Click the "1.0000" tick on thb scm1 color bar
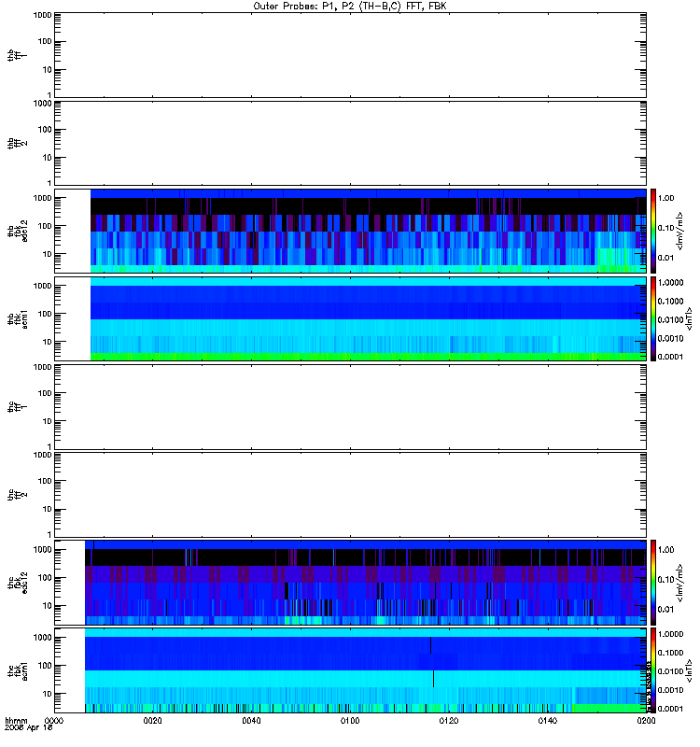The image size is (700, 747). [x=670, y=283]
